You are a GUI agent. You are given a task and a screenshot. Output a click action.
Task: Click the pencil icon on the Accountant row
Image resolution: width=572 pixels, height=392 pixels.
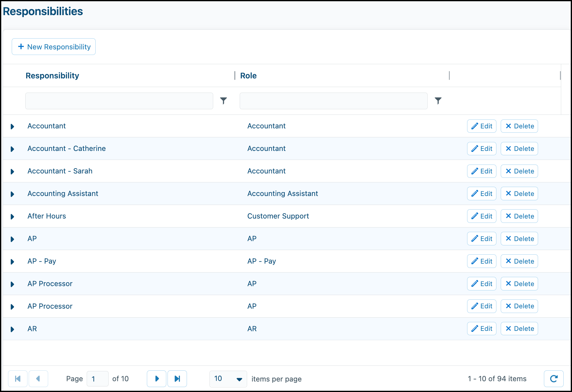(475, 126)
